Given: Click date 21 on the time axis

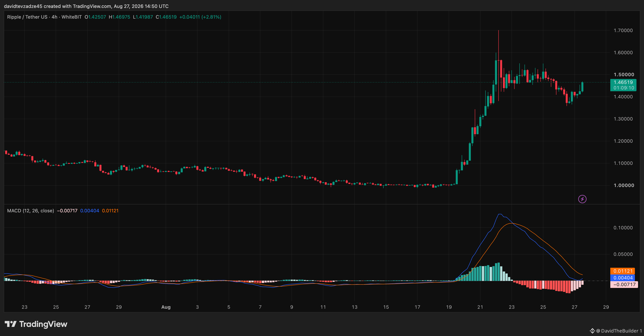Looking at the screenshot, I should (480, 307).
